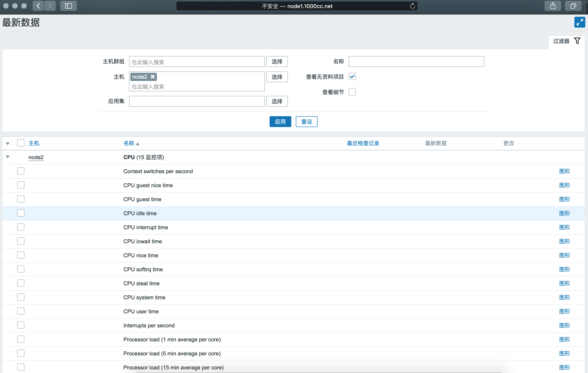Uncheck 查看无资料项目 checkbox
Viewport: 588px width, 373px height.
(x=352, y=77)
